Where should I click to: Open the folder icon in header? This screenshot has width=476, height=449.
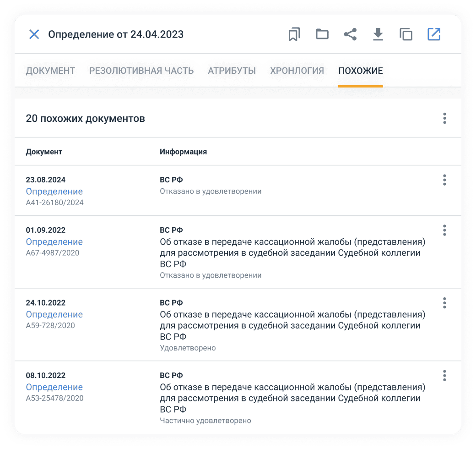coord(322,34)
